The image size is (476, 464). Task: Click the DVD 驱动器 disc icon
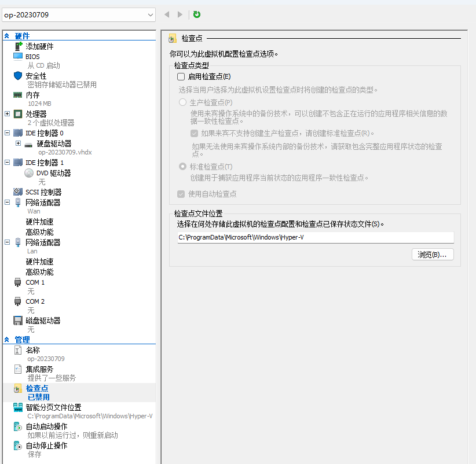[29, 173]
